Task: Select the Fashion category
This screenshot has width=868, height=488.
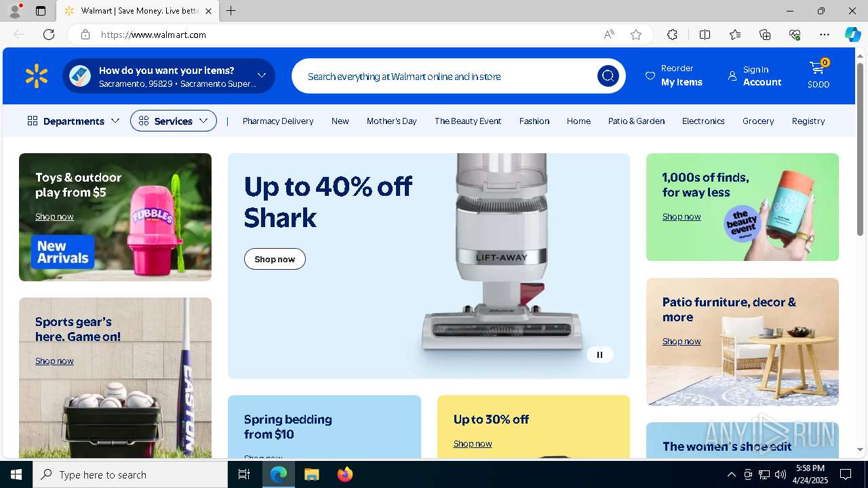Action: coord(534,121)
